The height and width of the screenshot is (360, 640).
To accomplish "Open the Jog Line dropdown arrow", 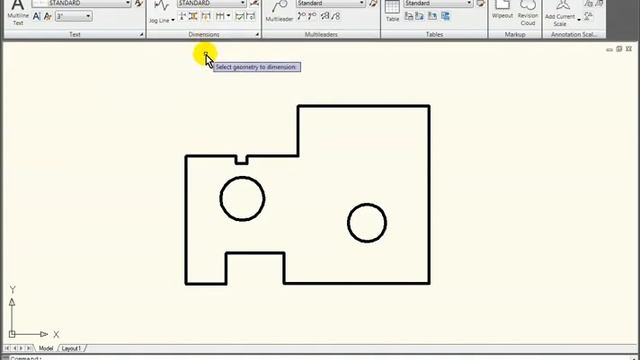I will pyautogui.click(x=173, y=20).
